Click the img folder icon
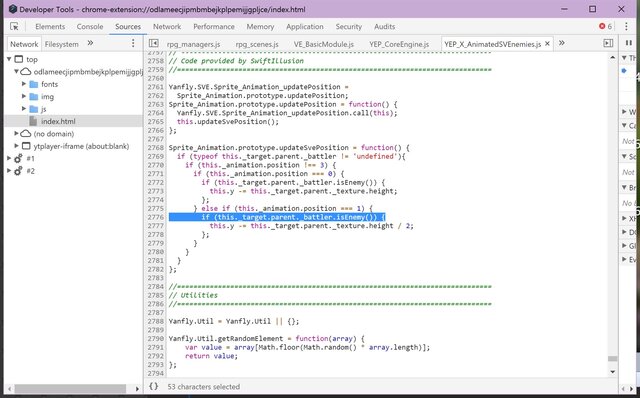Viewport: 640px width, 398px height. tap(34, 97)
